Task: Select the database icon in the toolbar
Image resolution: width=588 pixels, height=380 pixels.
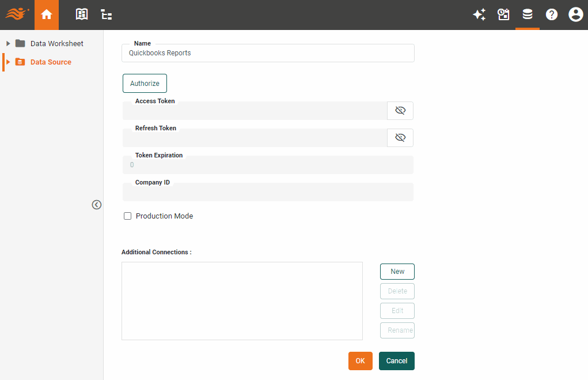Action: (x=528, y=14)
